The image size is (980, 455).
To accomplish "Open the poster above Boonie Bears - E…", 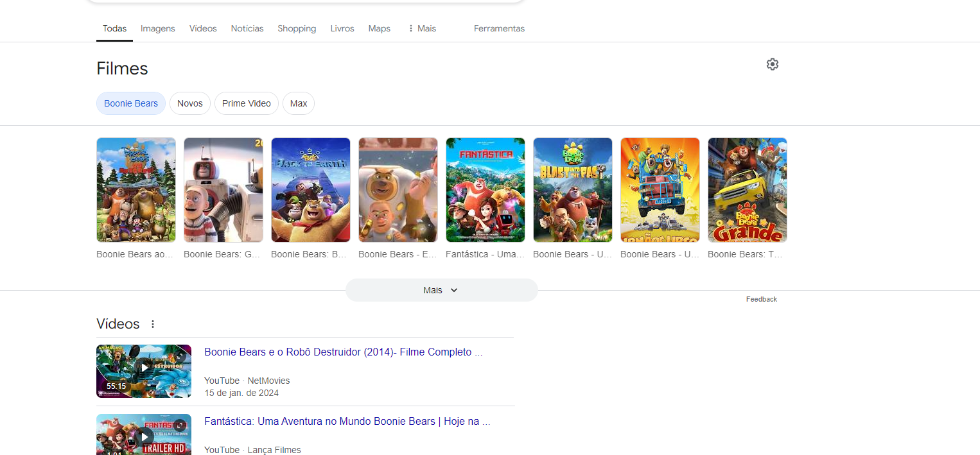I will click(398, 190).
